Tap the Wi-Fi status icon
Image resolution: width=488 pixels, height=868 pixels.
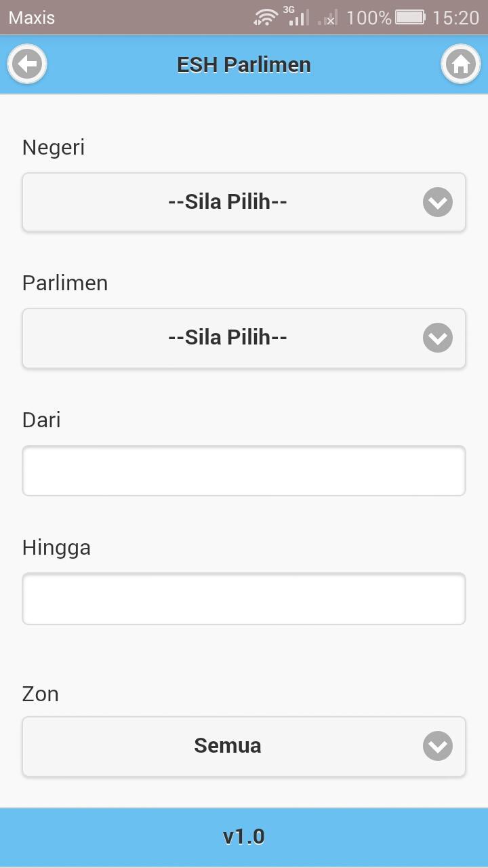pyautogui.click(x=266, y=18)
